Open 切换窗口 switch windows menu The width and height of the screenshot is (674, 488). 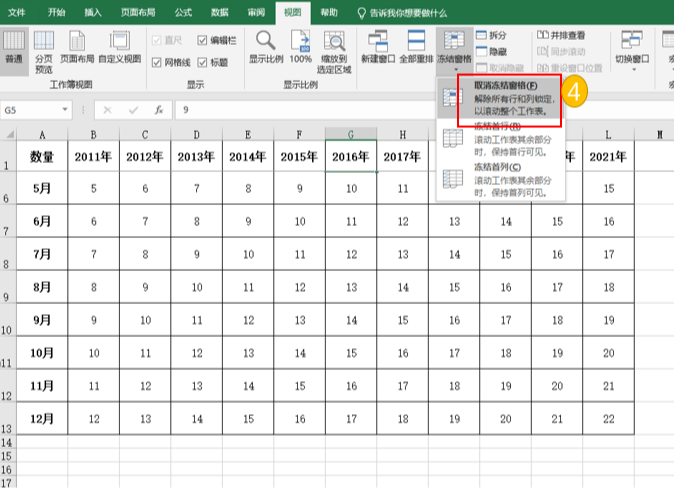(632, 50)
